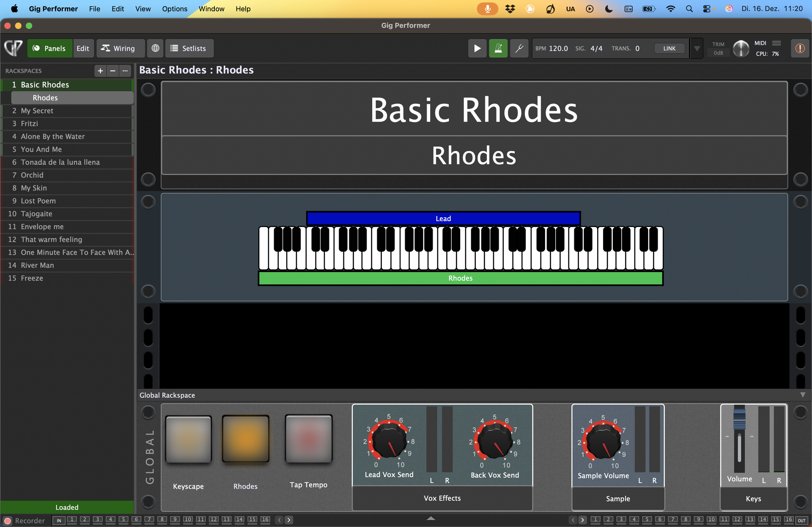Image resolution: width=812 pixels, height=527 pixels.
Task: Open the tuner fork icon
Action: pos(519,48)
